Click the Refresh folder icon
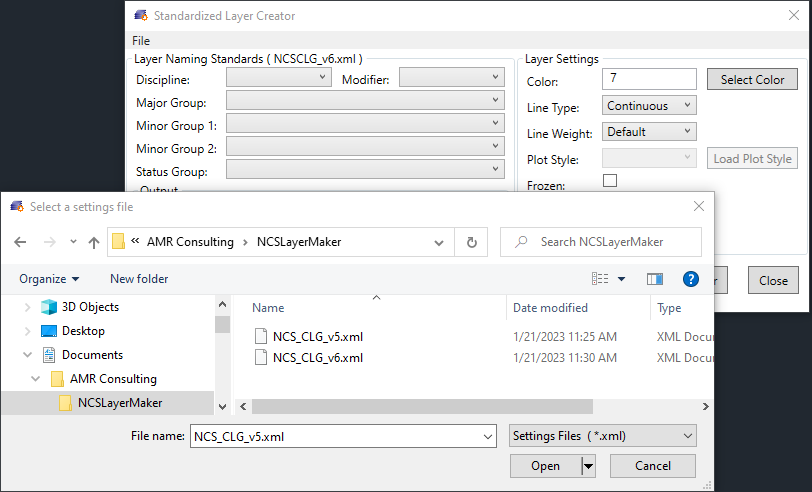812x492 pixels. pyautogui.click(x=471, y=242)
